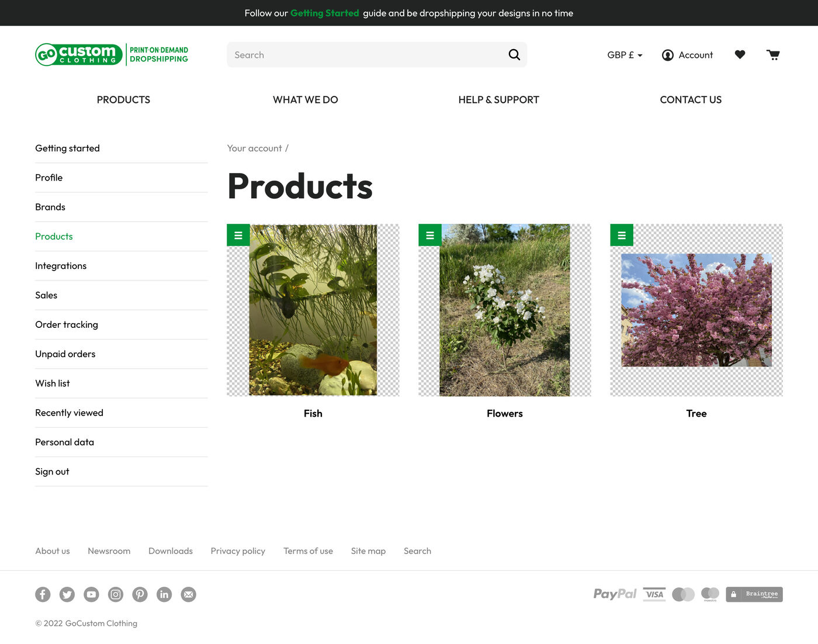Open the Tree product menu icon
818x644 pixels.
(x=622, y=236)
